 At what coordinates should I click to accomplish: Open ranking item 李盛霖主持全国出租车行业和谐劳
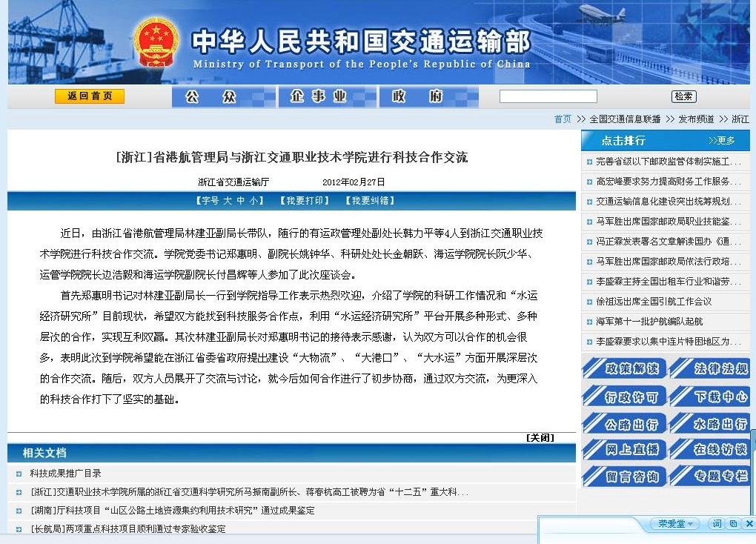click(669, 281)
